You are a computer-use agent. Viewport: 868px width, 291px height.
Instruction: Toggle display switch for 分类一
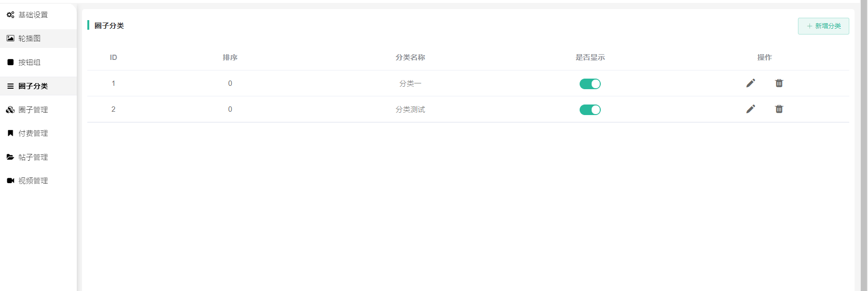point(590,84)
